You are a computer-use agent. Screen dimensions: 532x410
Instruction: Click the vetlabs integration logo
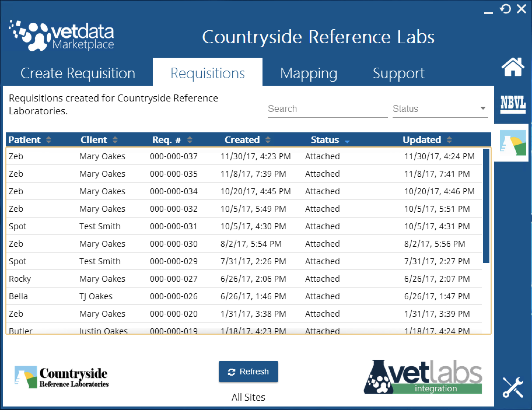423,377
